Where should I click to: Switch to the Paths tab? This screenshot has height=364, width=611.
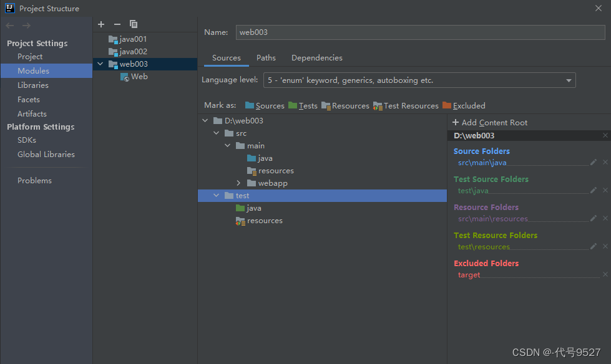[x=266, y=58]
